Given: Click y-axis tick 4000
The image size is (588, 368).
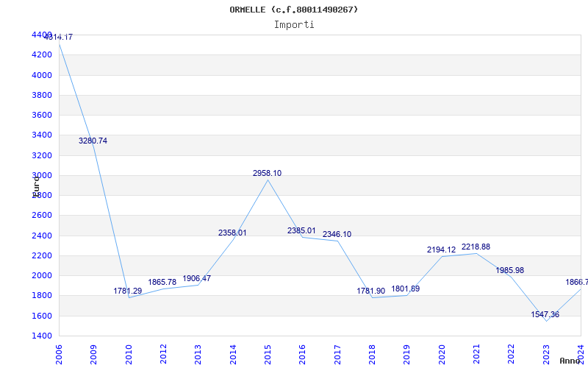Looking at the screenshot, I should 42,75.
